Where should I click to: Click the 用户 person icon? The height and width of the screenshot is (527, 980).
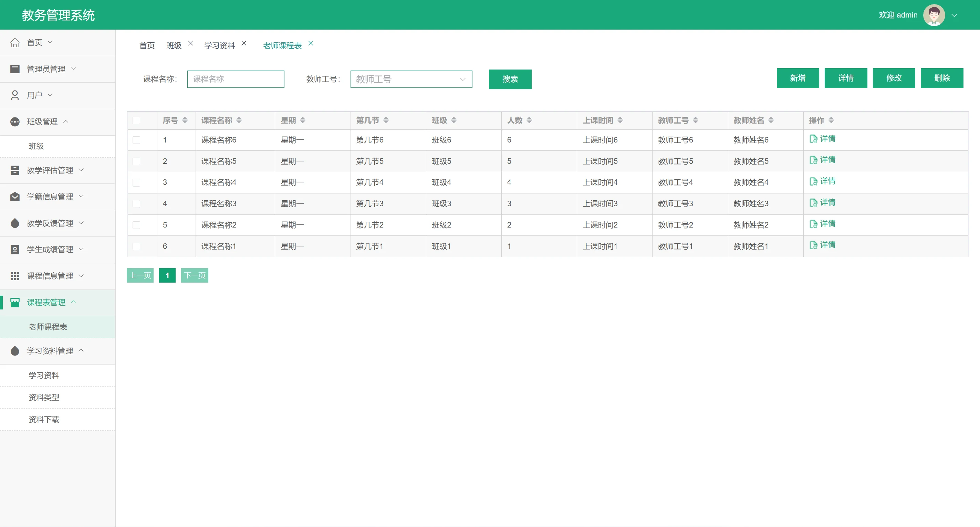(x=15, y=95)
